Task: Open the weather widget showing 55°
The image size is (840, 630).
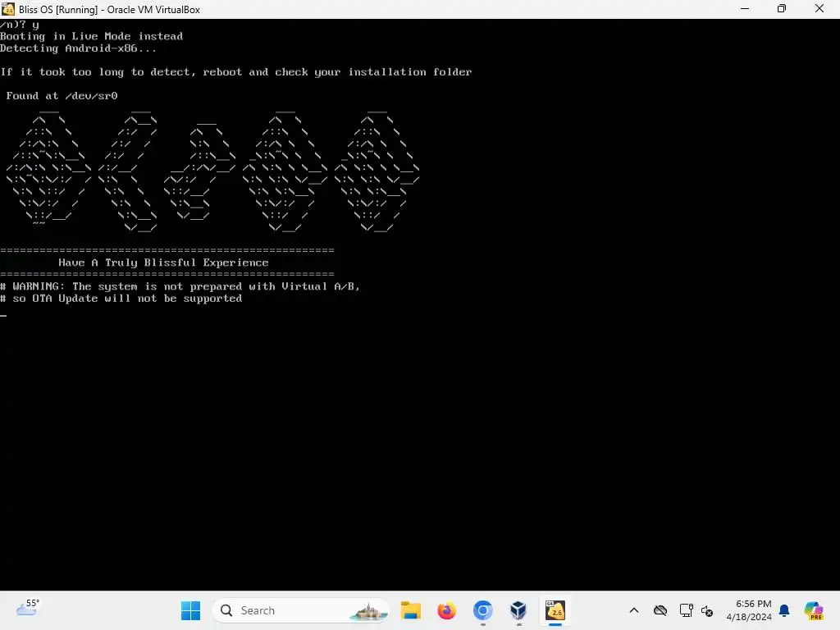Action: click(x=28, y=608)
